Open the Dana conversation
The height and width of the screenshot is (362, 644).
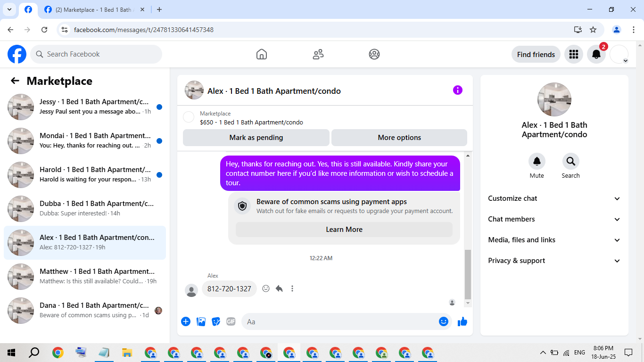pos(85,311)
